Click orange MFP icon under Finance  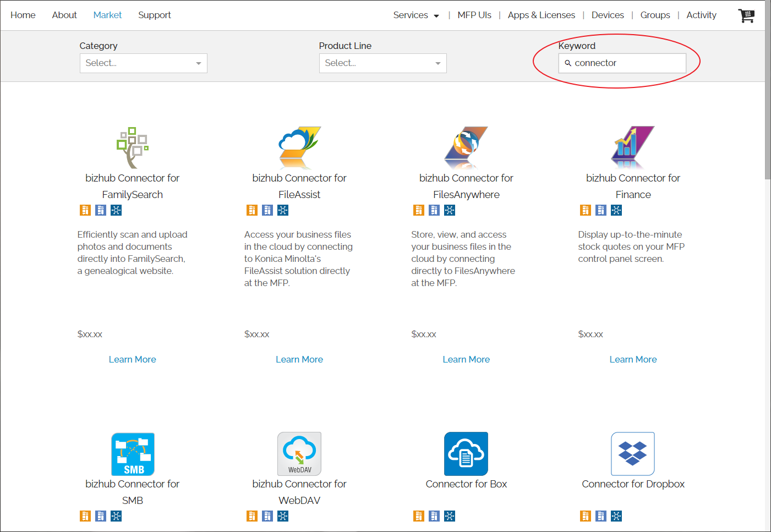(x=586, y=210)
